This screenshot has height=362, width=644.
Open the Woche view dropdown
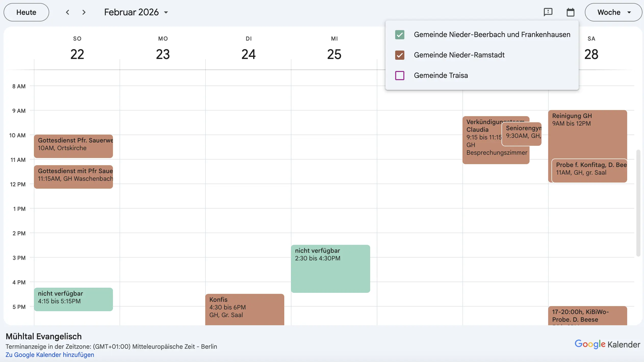[613, 12]
